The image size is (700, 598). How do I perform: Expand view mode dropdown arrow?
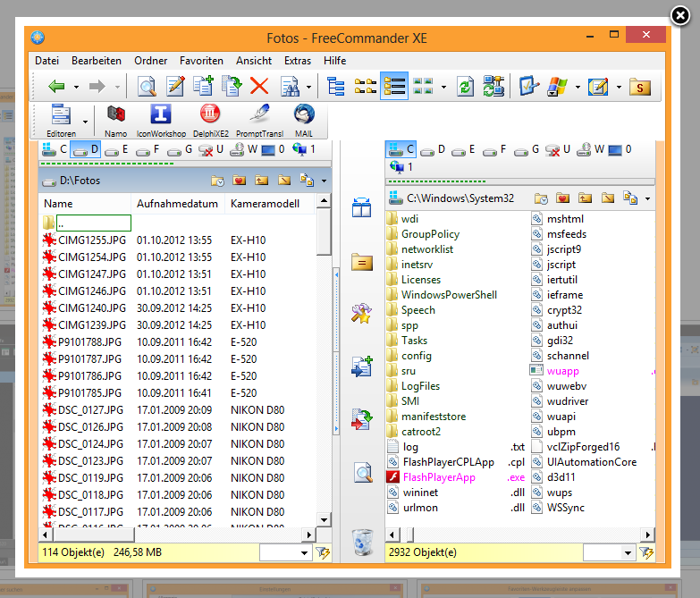[443, 87]
